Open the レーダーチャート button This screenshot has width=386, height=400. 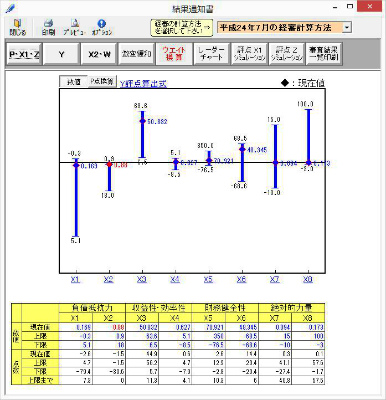(x=211, y=54)
